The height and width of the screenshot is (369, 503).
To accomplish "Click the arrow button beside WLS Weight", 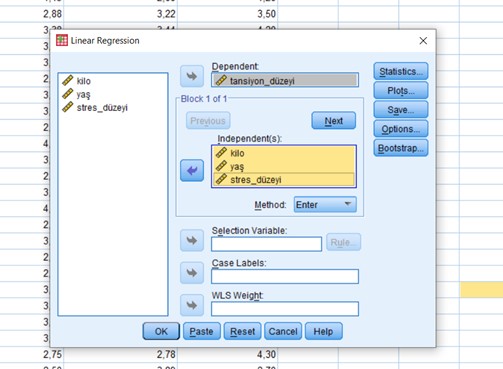I will point(192,305).
